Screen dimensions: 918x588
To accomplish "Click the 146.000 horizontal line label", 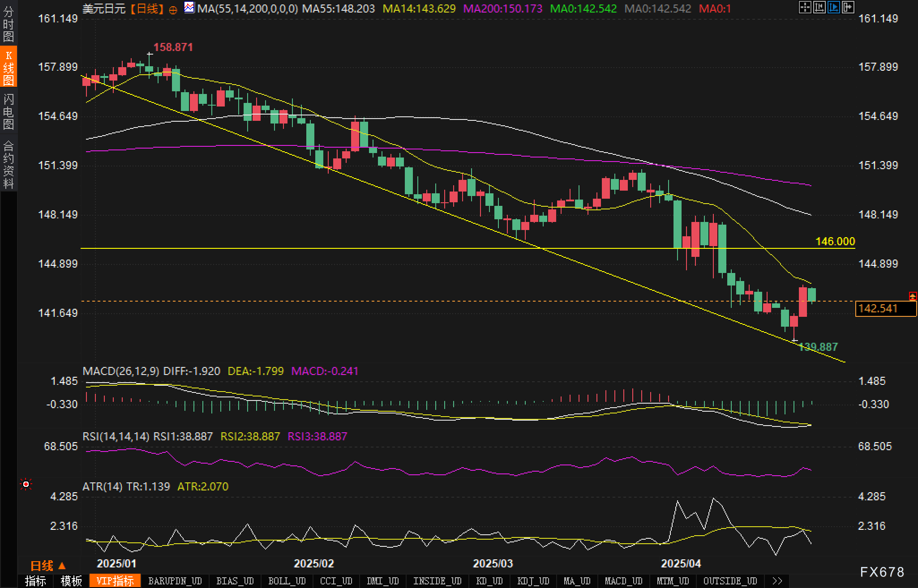I will pyautogui.click(x=835, y=242).
